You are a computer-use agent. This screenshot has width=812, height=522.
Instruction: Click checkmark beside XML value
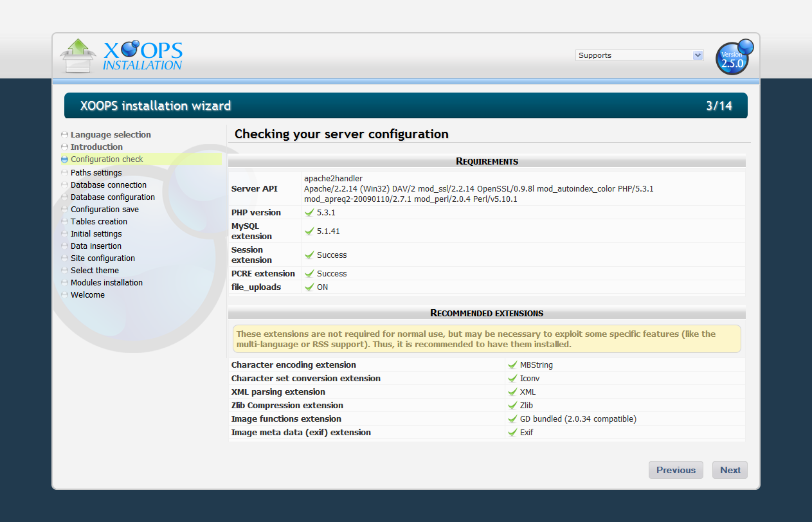(512, 392)
